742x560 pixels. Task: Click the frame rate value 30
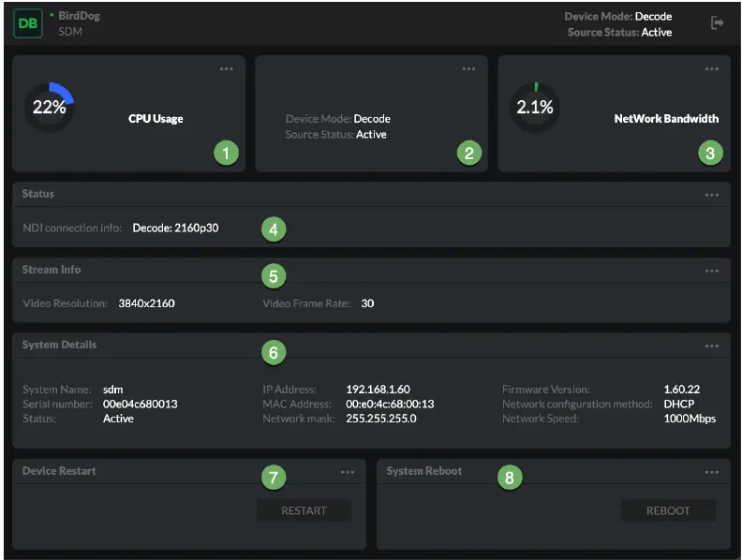(367, 303)
